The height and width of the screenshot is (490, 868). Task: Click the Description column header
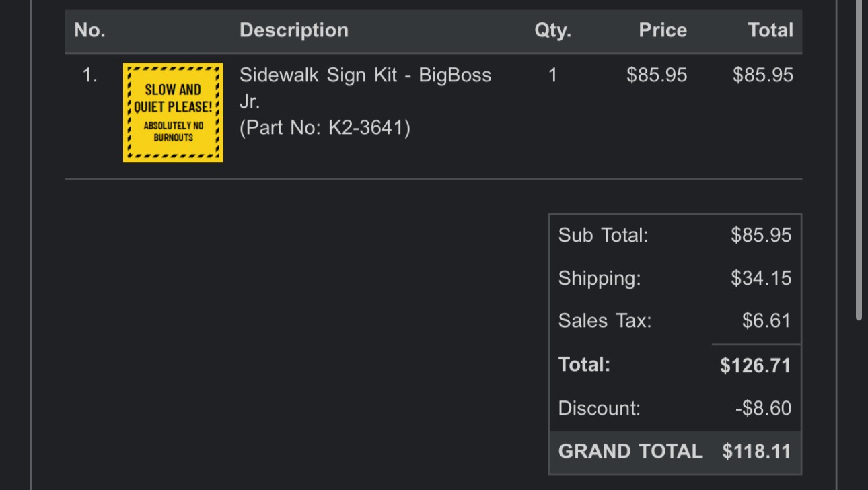[x=294, y=30]
